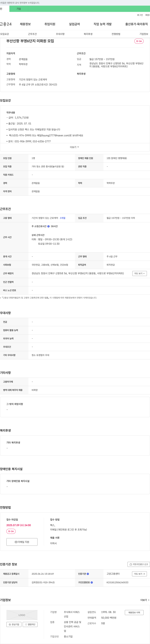Viewport: 150px width, 644px height.
Task: Click the block icon for 열람차단
Action: [26, 624]
